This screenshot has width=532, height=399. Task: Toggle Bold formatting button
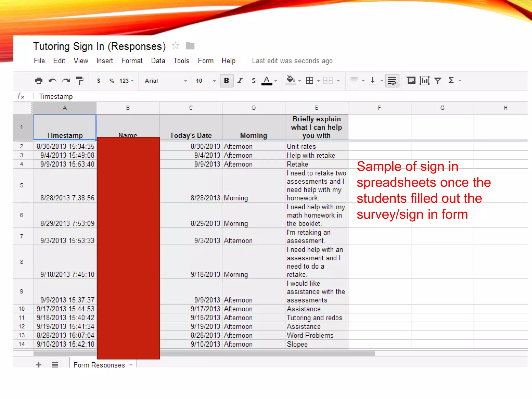[227, 81]
